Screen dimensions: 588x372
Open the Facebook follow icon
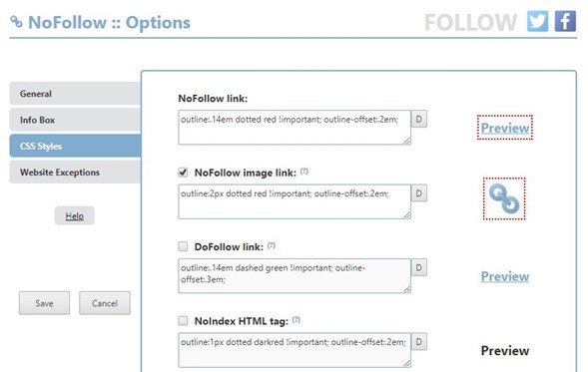pyautogui.click(x=565, y=21)
